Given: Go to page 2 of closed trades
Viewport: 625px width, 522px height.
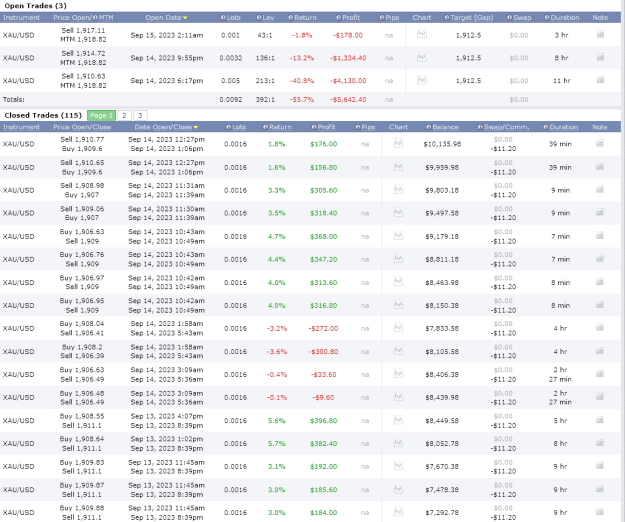Looking at the screenshot, I should click(124, 116).
